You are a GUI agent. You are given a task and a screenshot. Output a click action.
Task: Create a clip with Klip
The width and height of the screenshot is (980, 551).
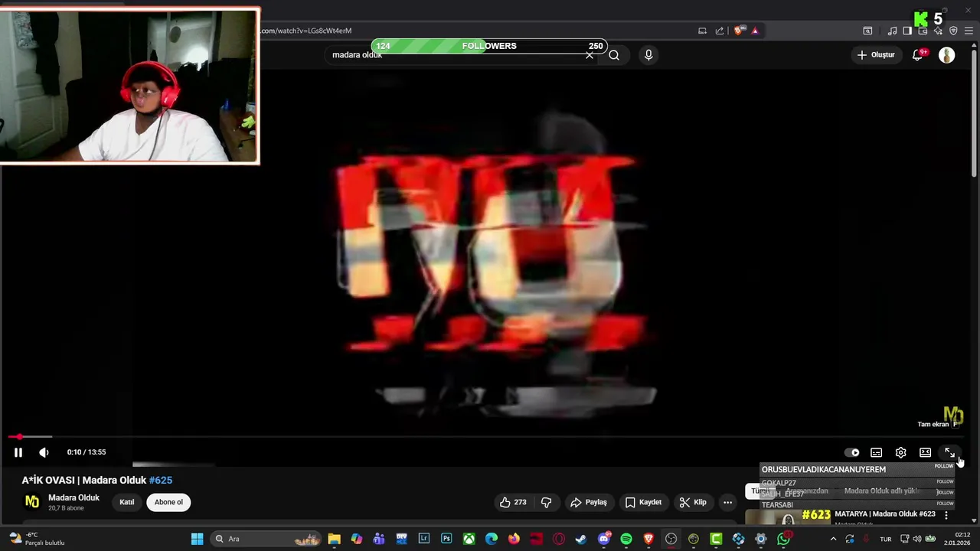[x=693, y=502]
